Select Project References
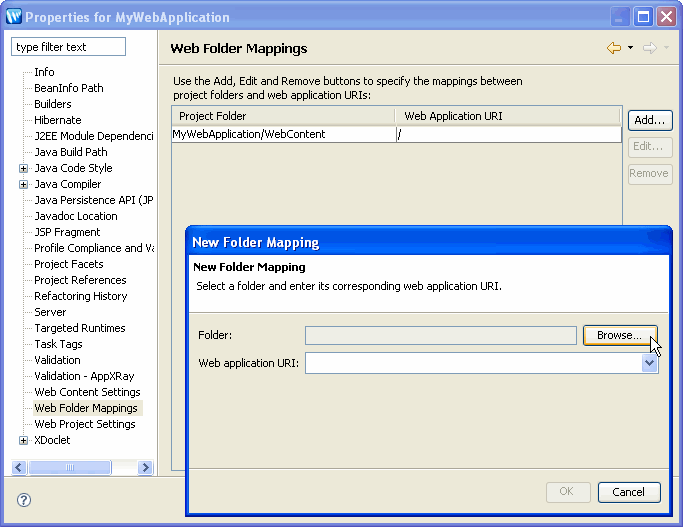 (81, 280)
